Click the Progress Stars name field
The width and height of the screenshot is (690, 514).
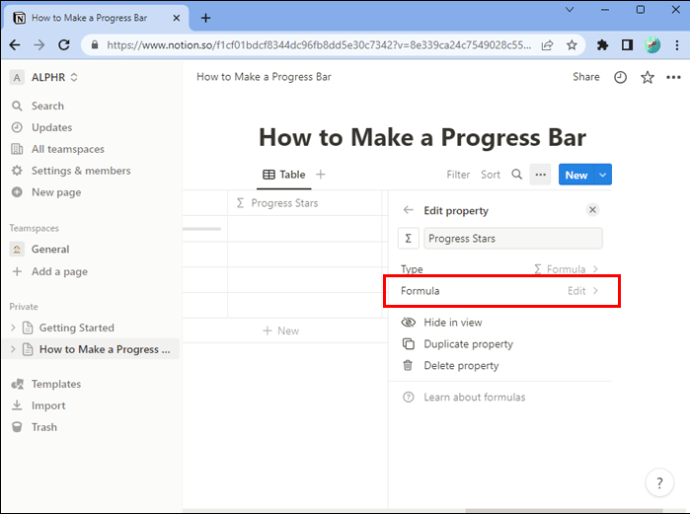[x=513, y=239]
